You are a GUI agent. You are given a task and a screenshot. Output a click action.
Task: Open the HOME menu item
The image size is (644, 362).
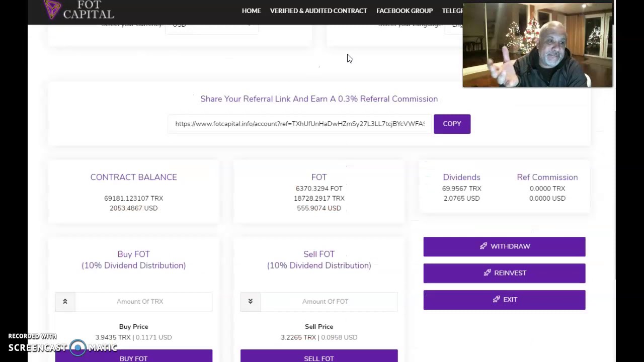[251, 11]
